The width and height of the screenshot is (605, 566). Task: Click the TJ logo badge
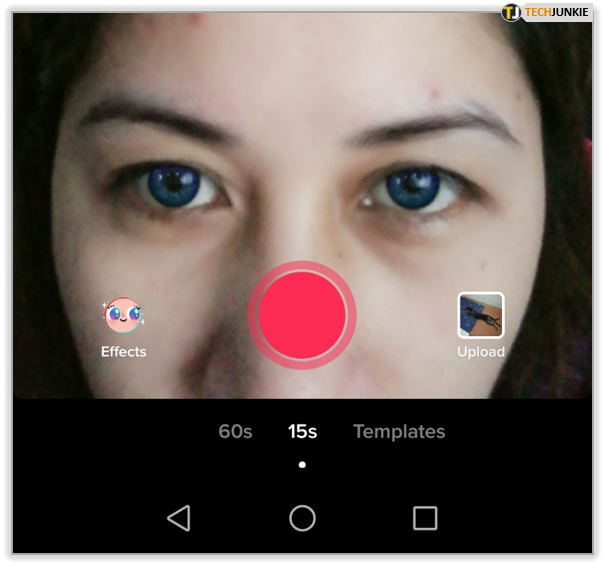click(x=512, y=13)
